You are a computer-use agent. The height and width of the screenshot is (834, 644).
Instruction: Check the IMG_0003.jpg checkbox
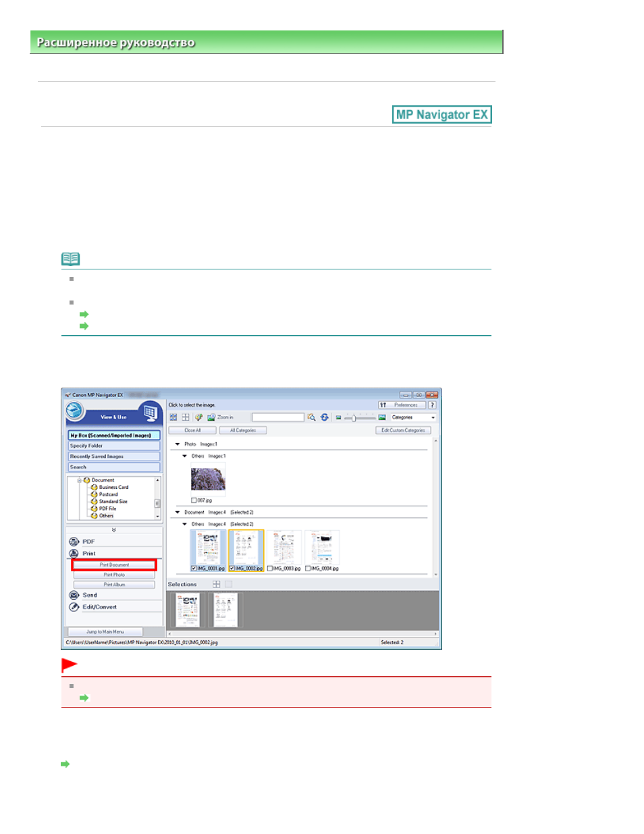(x=270, y=569)
